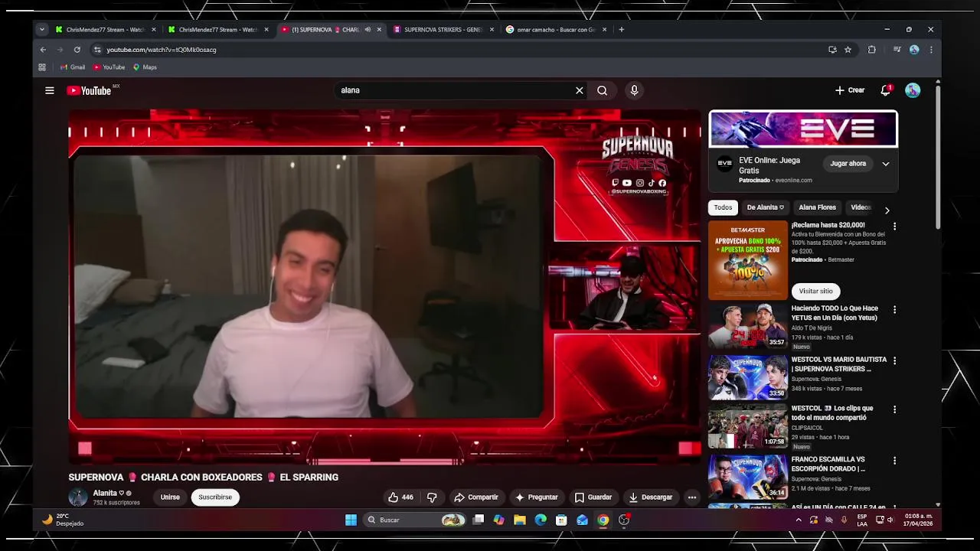Open options for FRANCO ESCAMILLA VS ESCORPIÓN video

click(x=894, y=461)
